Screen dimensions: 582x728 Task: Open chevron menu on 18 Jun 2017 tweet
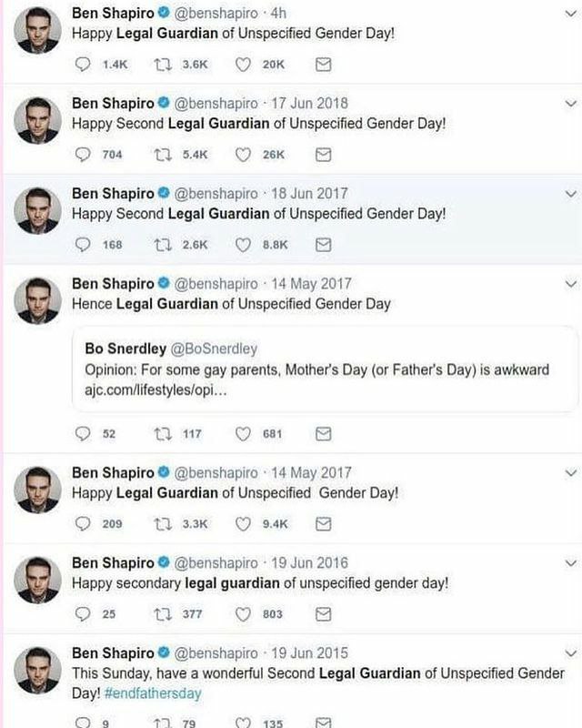pyautogui.click(x=571, y=194)
